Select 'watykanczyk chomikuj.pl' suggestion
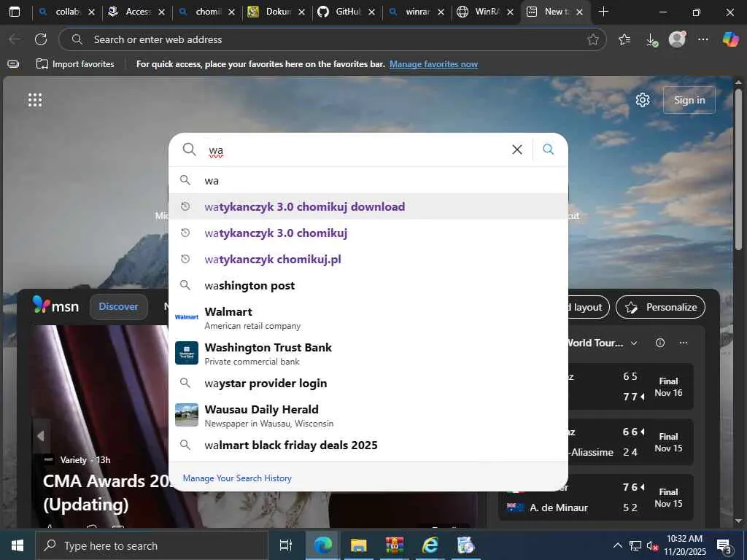 point(368,259)
